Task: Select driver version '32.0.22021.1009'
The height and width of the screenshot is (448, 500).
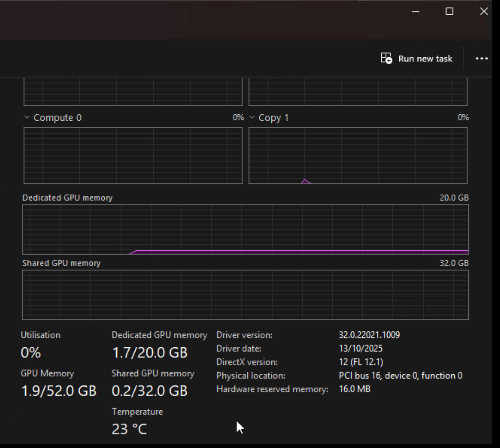Action: [x=369, y=335]
